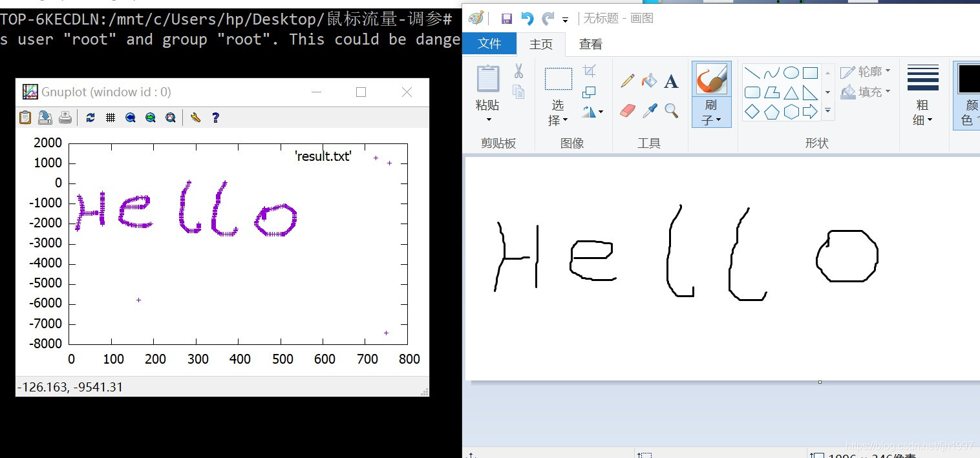
Task: Choose the rectangle shape
Action: pos(811,72)
